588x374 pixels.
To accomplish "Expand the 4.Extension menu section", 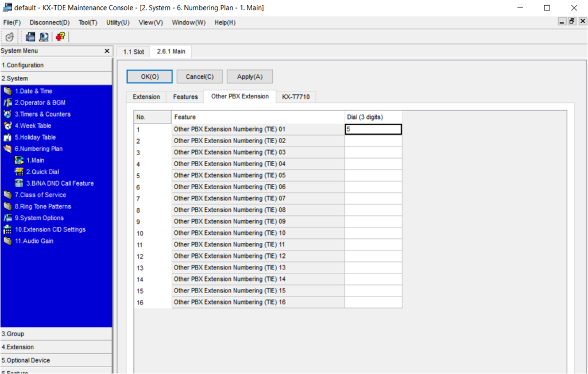I will pyautogui.click(x=56, y=347).
